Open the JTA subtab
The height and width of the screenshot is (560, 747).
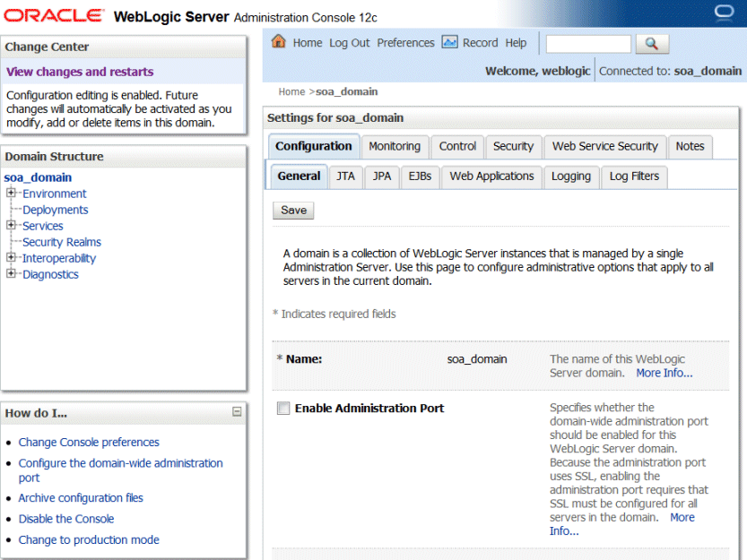pos(345,177)
